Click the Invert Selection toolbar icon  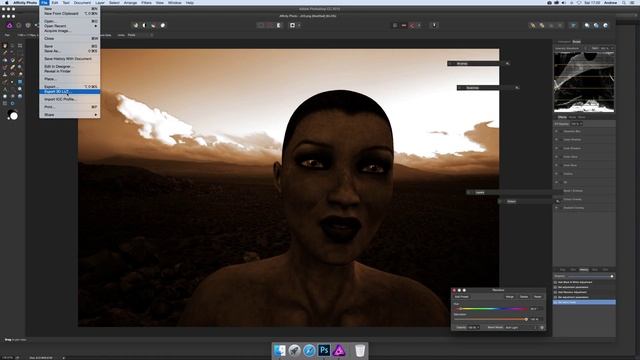279,25
